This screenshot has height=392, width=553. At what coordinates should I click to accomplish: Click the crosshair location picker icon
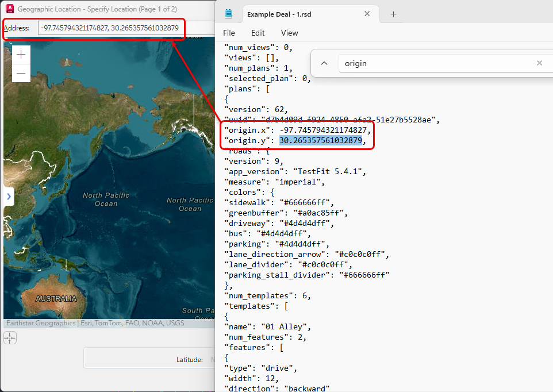[x=10, y=338]
